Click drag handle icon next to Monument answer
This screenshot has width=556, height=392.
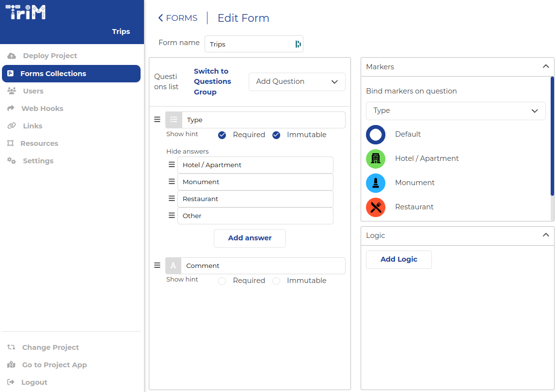[x=172, y=182]
